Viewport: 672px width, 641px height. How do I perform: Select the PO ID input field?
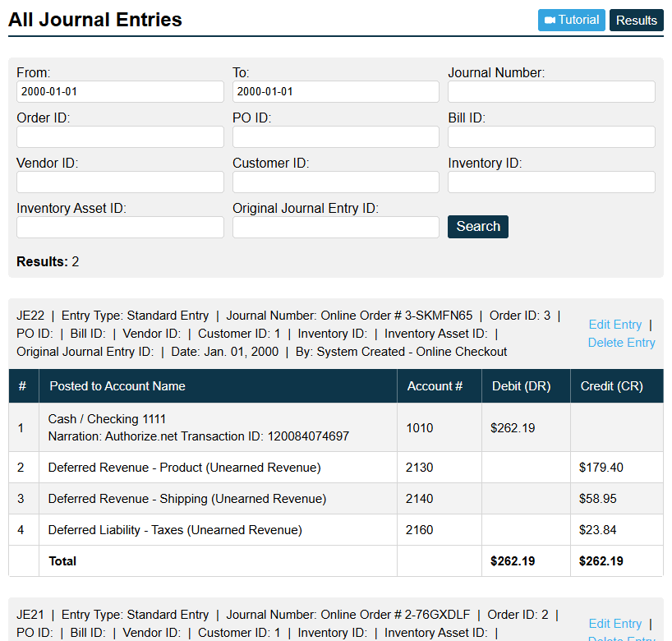(x=335, y=136)
